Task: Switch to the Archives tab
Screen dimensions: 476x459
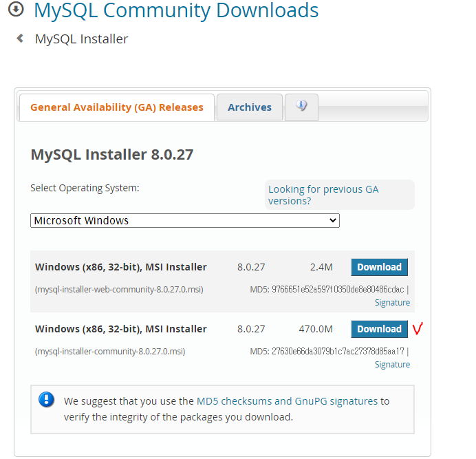Action: (x=250, y=107)
